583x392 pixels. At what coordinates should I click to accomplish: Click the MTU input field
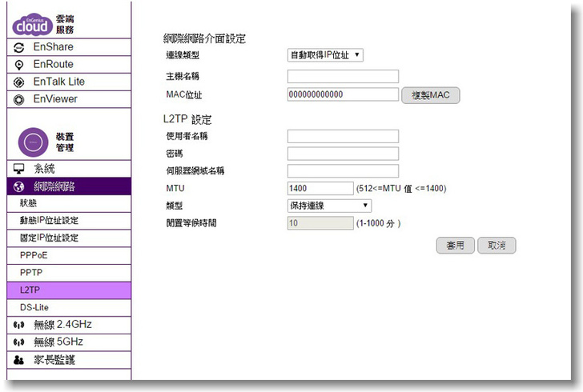pyautogui.click(x=319, y=189)
